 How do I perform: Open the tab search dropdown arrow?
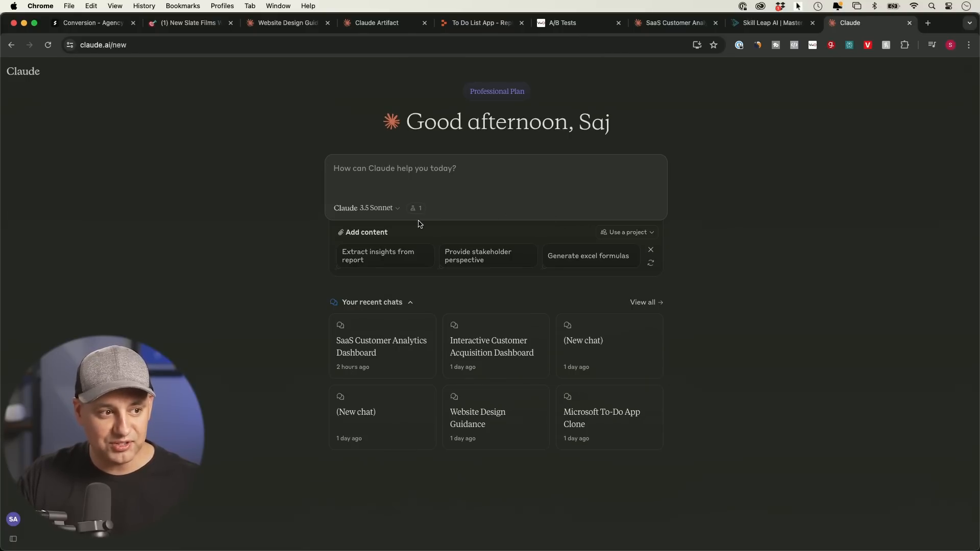pos(970,23)
